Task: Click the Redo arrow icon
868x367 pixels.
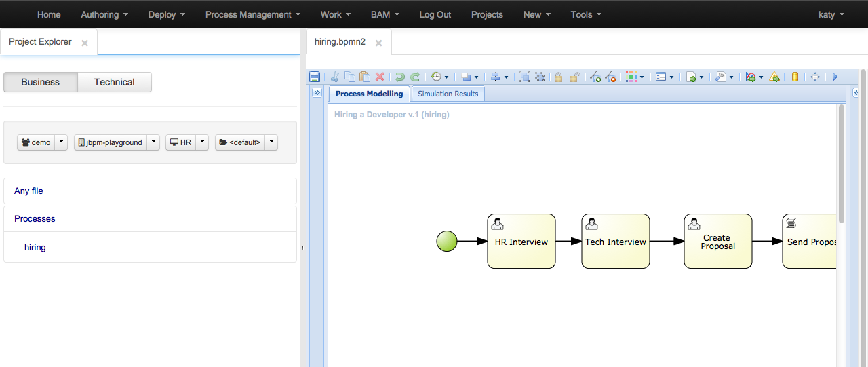Action: (415, 77)
